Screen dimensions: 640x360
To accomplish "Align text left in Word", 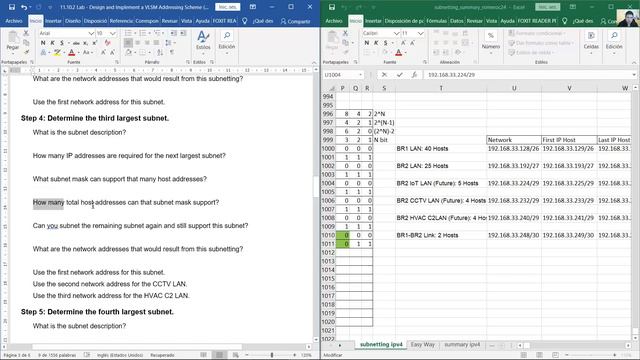I will (128, 43).
